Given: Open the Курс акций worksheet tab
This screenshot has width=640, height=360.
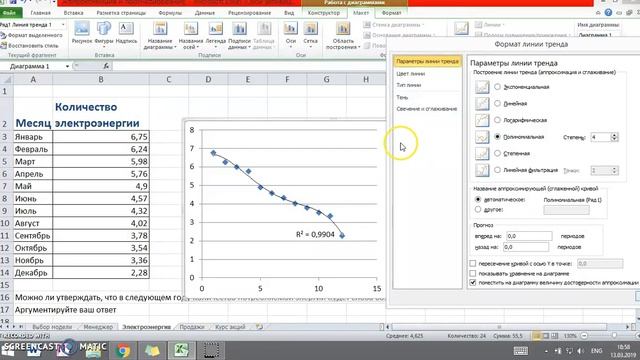Looking at the screenshot, I should click(x=230, y=327).
